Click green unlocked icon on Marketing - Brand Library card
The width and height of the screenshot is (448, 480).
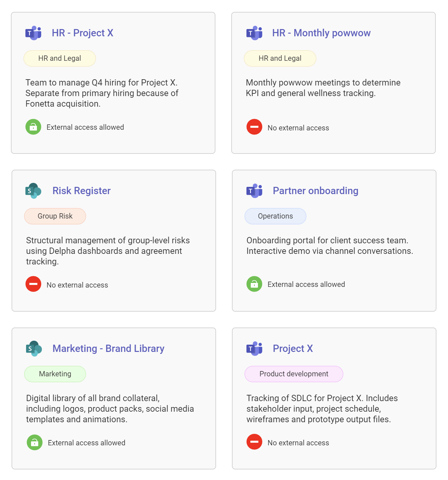(x=35, y=442)
